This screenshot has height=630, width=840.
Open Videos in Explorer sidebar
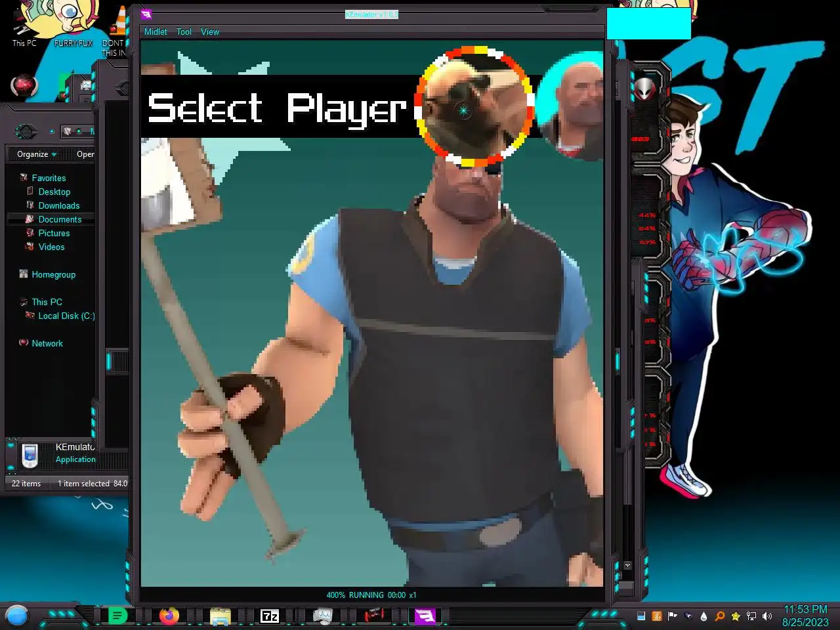coord(51,247)
